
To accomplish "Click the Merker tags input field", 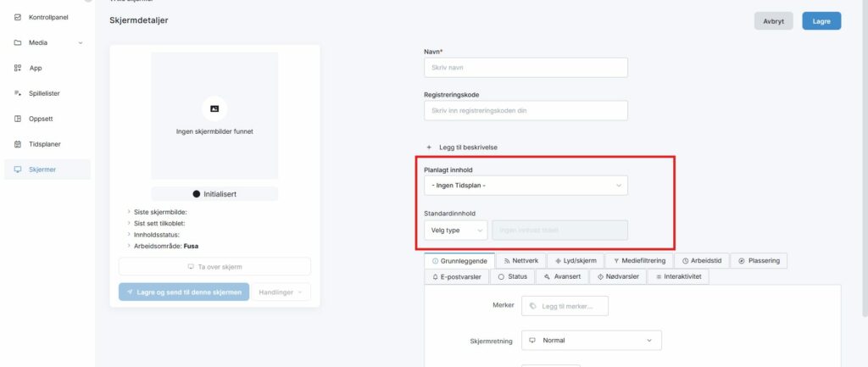I will point(565,306).
